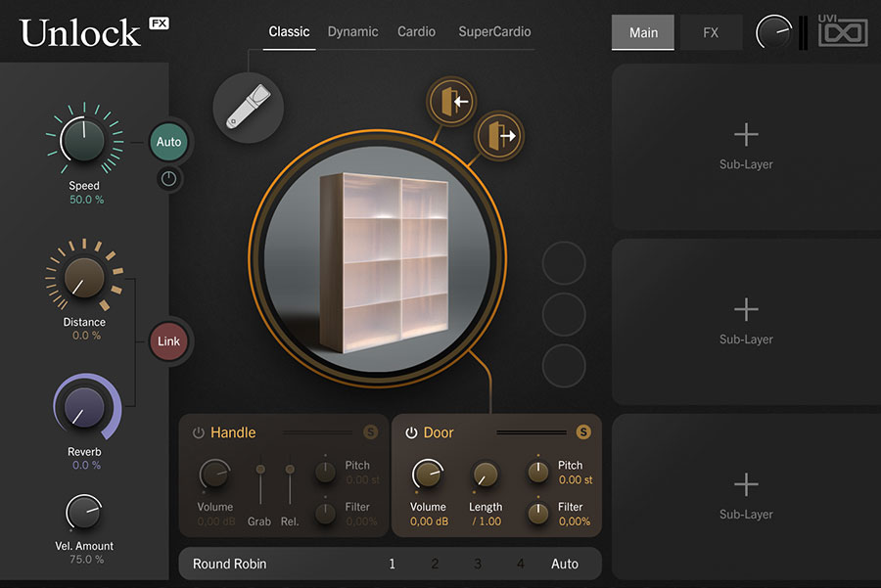
Task: Toggle the Auto speed button
Action: [168, 142]
